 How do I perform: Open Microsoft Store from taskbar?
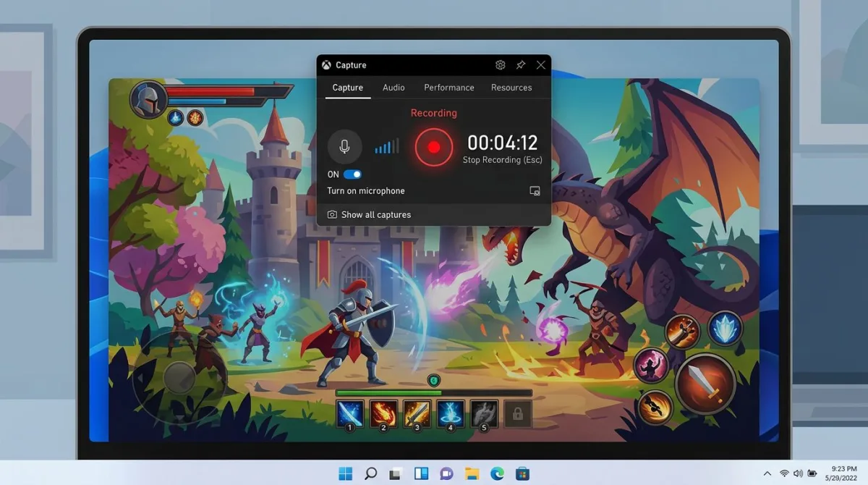coord(522,473)
